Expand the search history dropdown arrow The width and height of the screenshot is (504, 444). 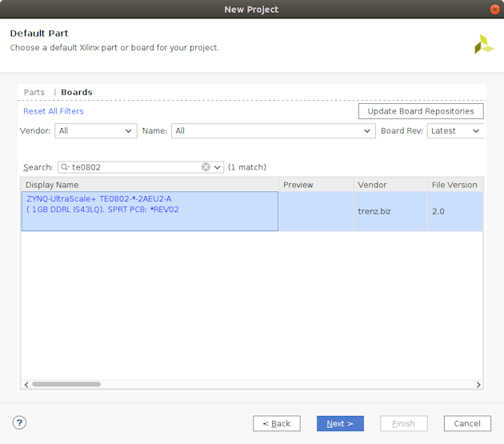(218, 167)
